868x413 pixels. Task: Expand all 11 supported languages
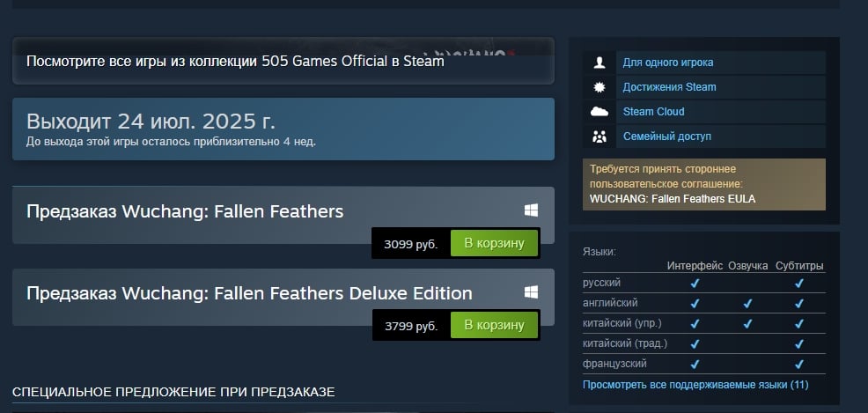click(x=695, y=384)
